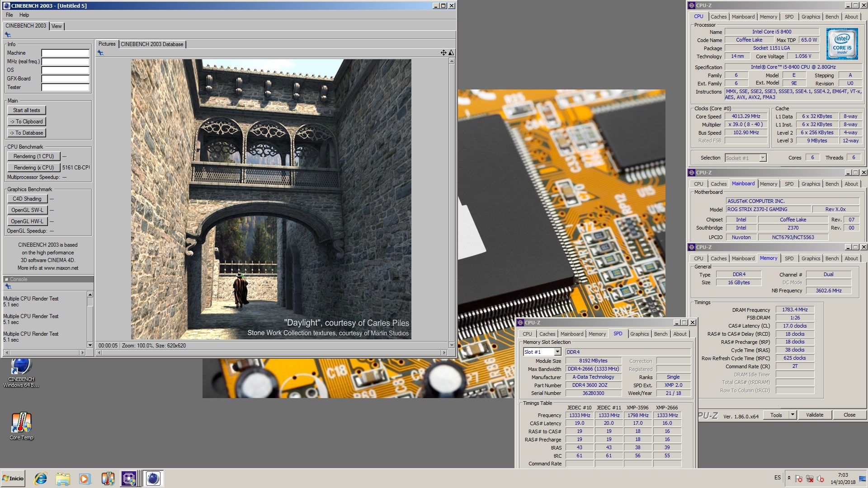The width and height of the screenshot is (868, 488).
Task: Click Tools button in CPU-Z
Action: [x=776, y=415]
